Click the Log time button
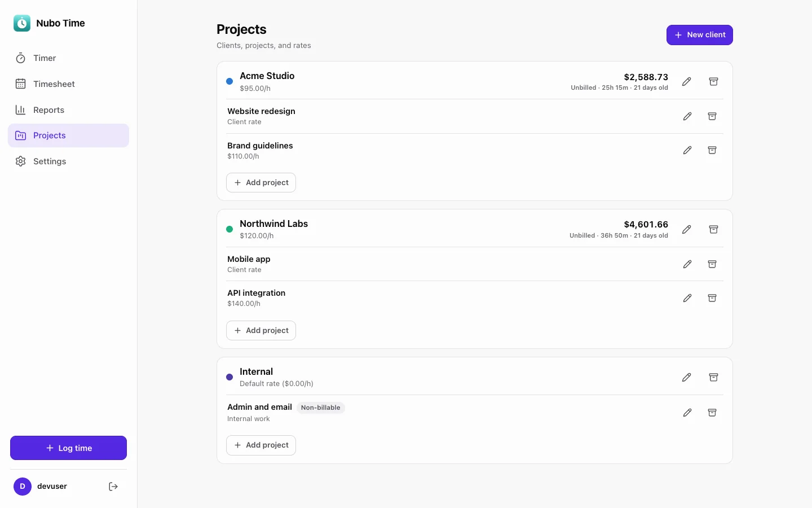This screenshot has width=812, height=508. 68,448
